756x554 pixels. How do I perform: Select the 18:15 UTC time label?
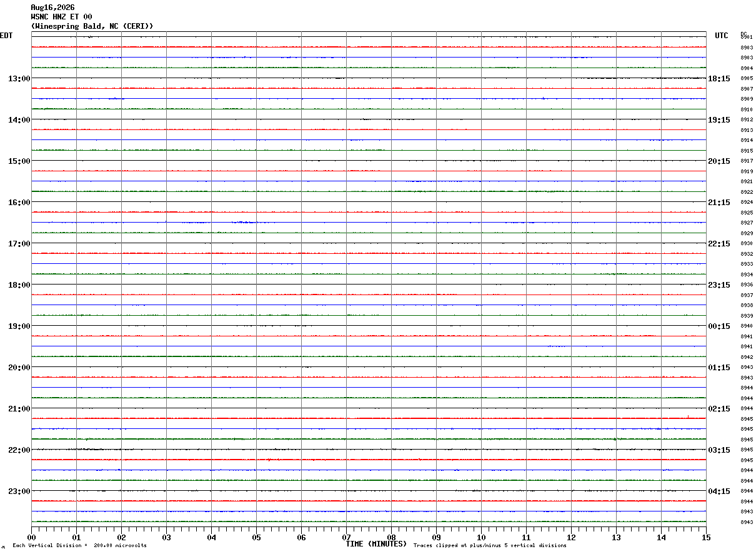(719, 79)
